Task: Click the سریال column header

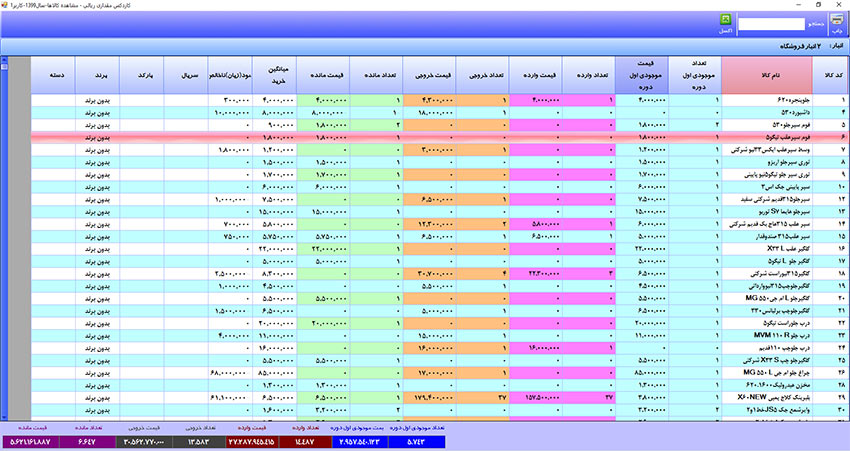Action: [x=186, y=75]
